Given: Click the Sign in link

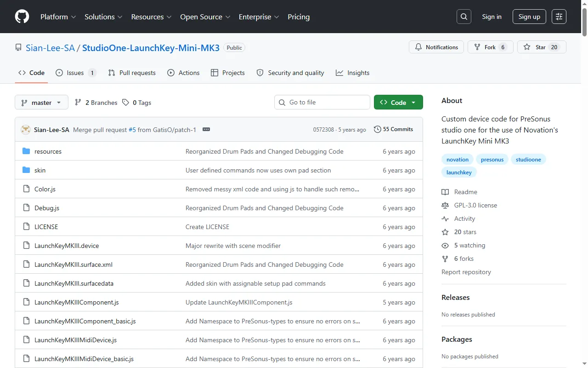Looking at the screenshot, I should (x=492, y=17).
